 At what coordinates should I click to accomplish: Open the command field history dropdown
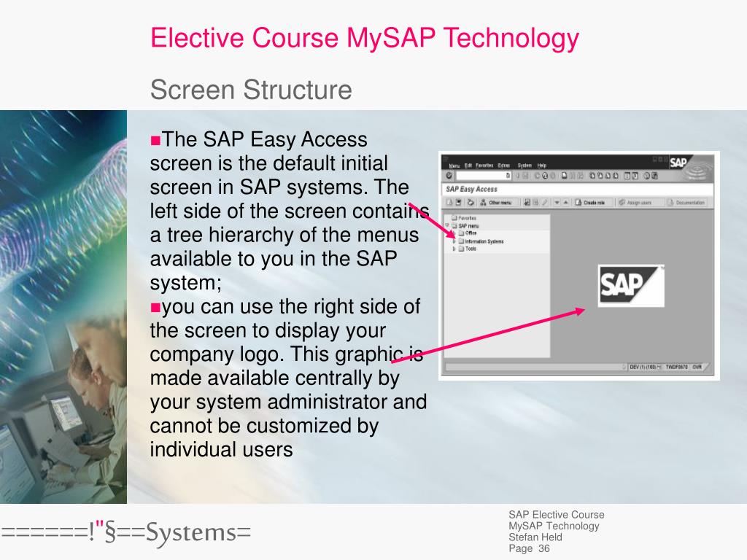click(x=508, y=176)
